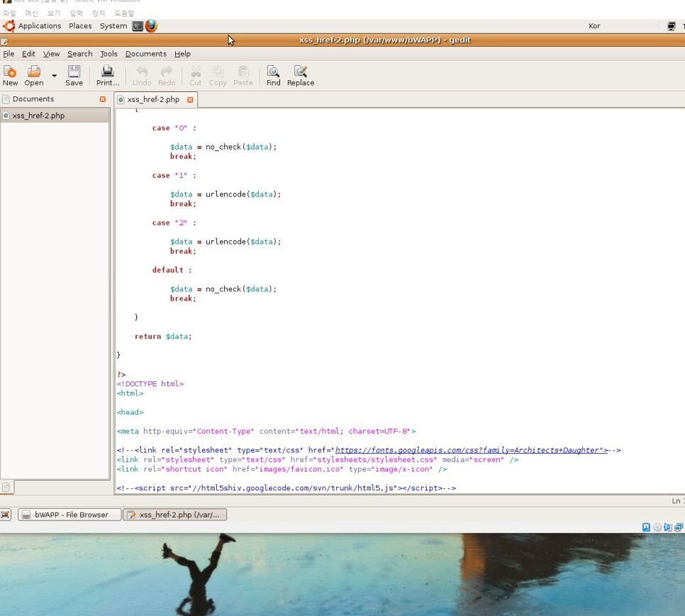Switch to xss_href-2.php taskbar window

(x=174, y=515)
